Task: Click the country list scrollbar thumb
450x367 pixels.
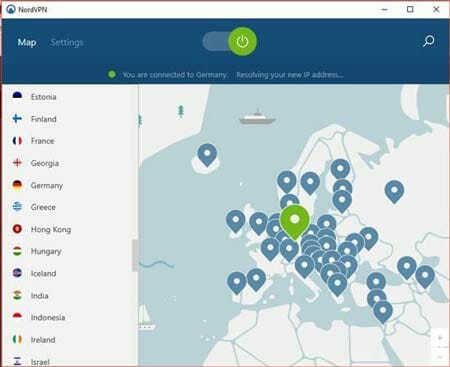Action: pyautogui.click(x=135, y=255)
